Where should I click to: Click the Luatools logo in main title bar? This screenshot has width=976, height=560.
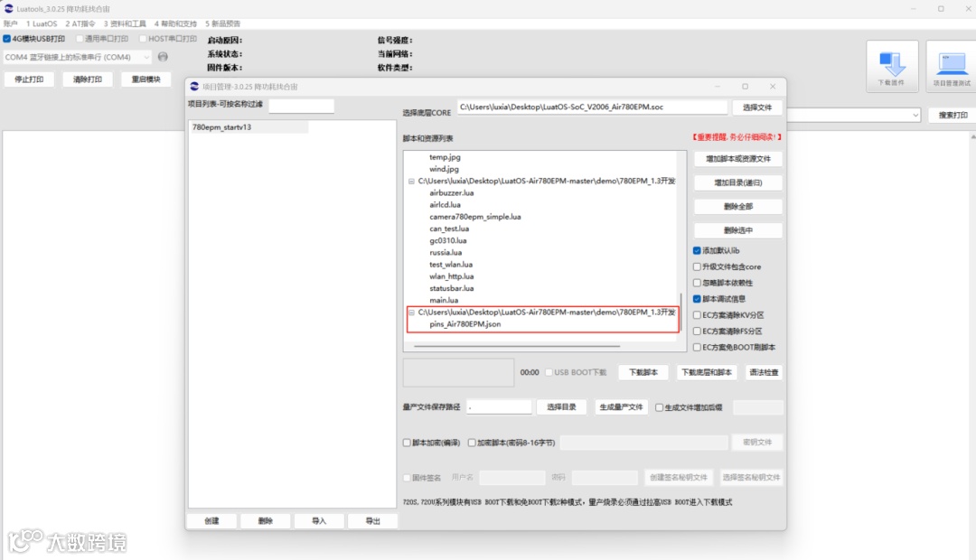pos(9,9)
